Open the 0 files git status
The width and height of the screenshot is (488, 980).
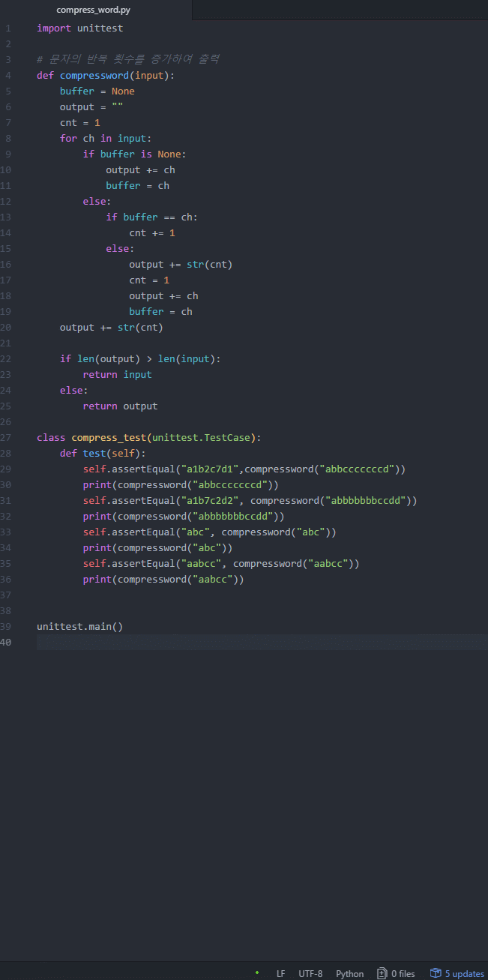396,973
